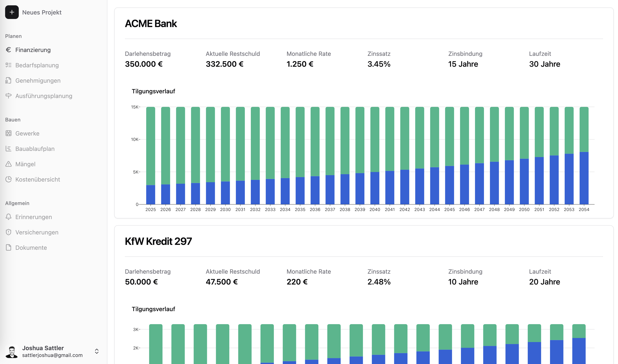Click the signpost icon beside Ausführungsplanung

(x=8, y=96)
